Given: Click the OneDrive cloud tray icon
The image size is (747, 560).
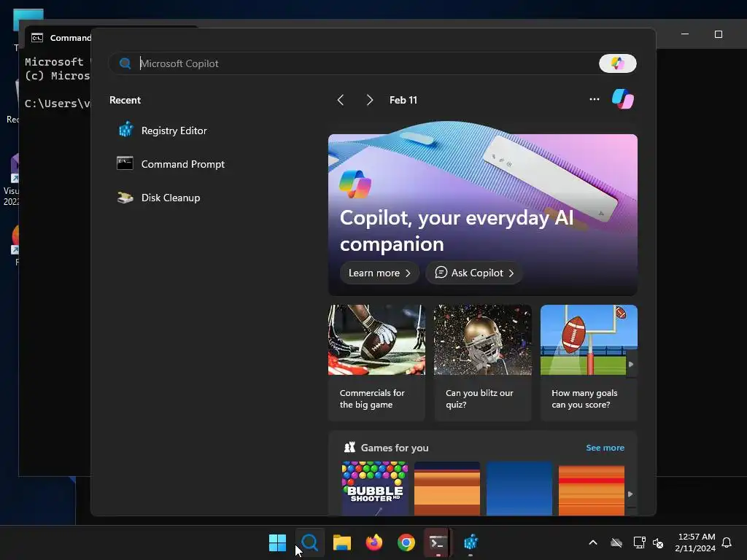Looking at the screenshot, I should click(616, 542).
